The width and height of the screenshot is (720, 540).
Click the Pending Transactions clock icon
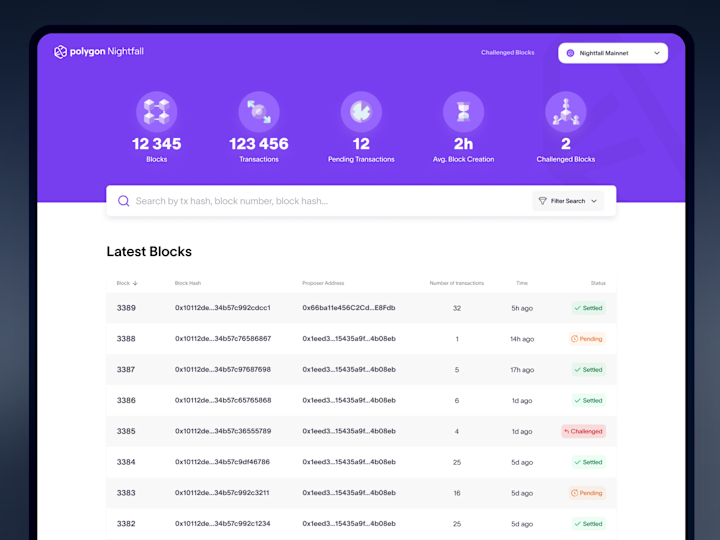(x=361, y=112)
